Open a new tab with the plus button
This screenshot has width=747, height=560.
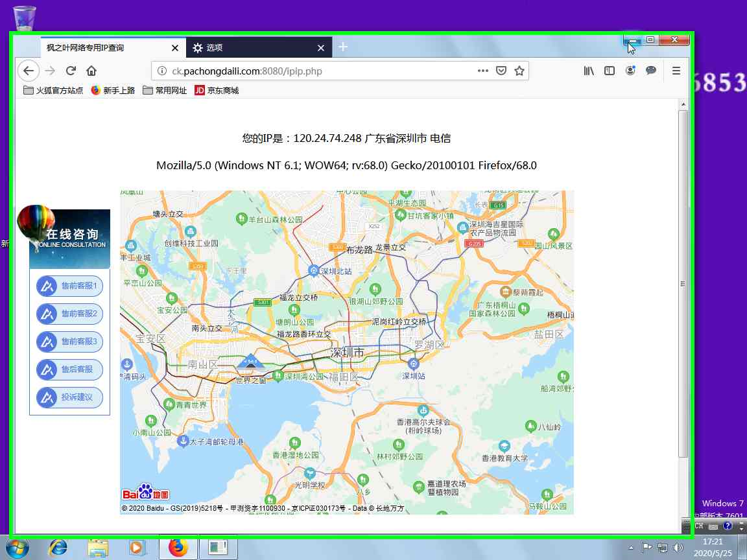tap(343, 47)
